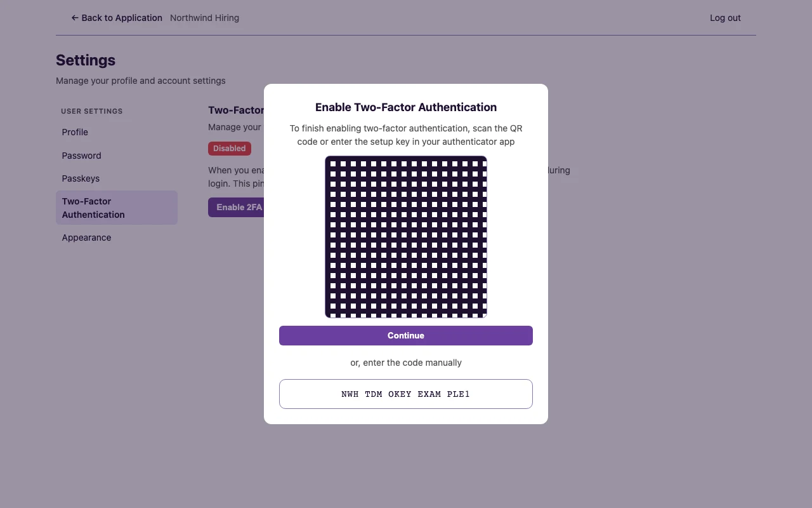Viewport: 812px width, 508px height.
Task: Go back via Back to Application link
Action: pyautogui.click(x=117, y=18)
